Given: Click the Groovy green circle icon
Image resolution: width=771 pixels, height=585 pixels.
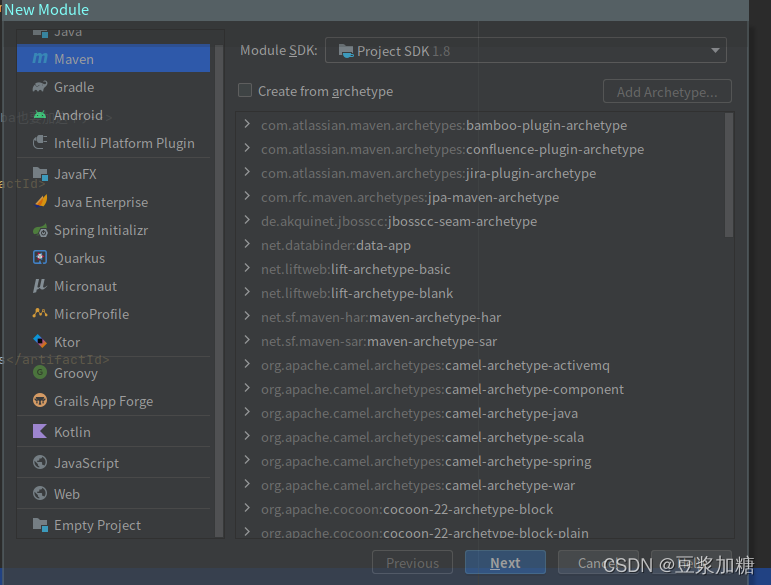Looking at the screenshot, I should click(x=40, y=373).
